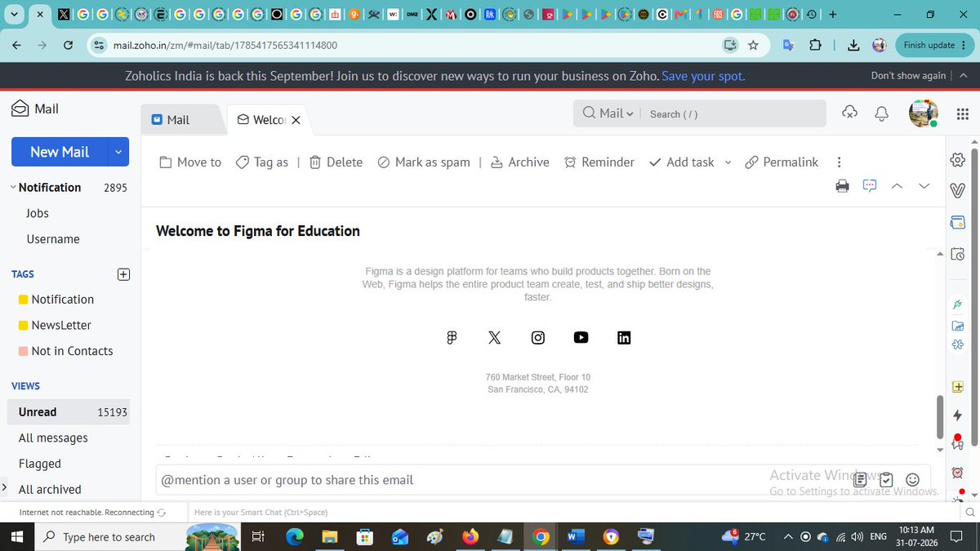980x551 pixels.
Task: Expand the Add task dropdown arrow
Action: (728, 162)
